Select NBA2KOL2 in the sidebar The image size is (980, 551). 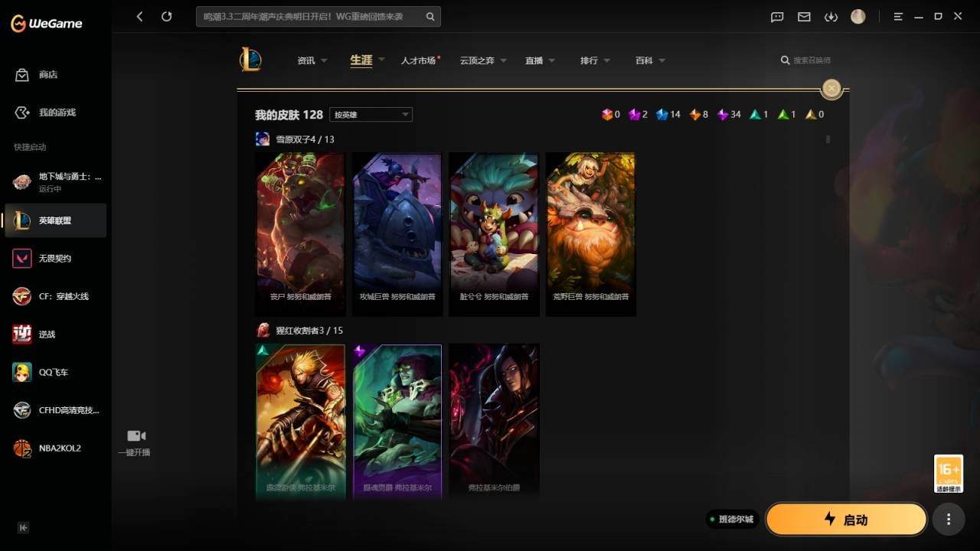click(55, 448)
